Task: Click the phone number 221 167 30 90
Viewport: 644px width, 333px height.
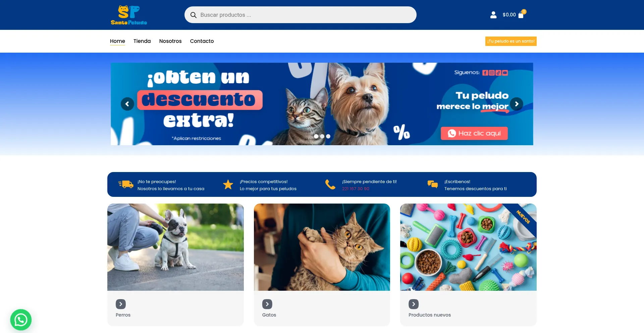Action: (356, 189)
